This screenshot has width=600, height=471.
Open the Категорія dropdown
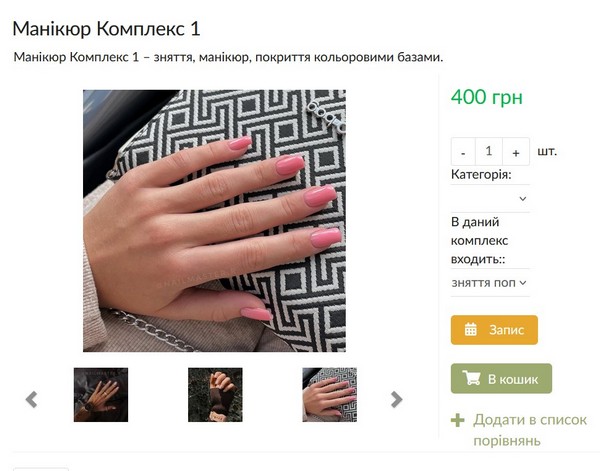click(x=490, y=199)
